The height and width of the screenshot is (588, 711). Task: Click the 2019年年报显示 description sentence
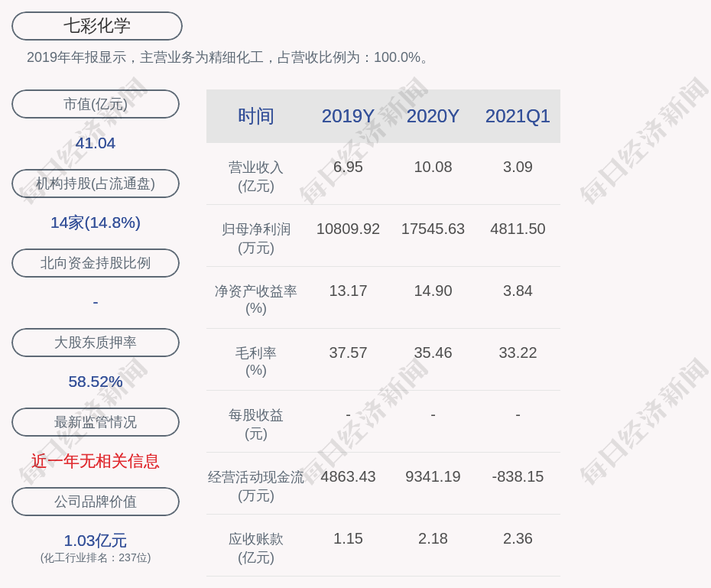click(227, 57)
